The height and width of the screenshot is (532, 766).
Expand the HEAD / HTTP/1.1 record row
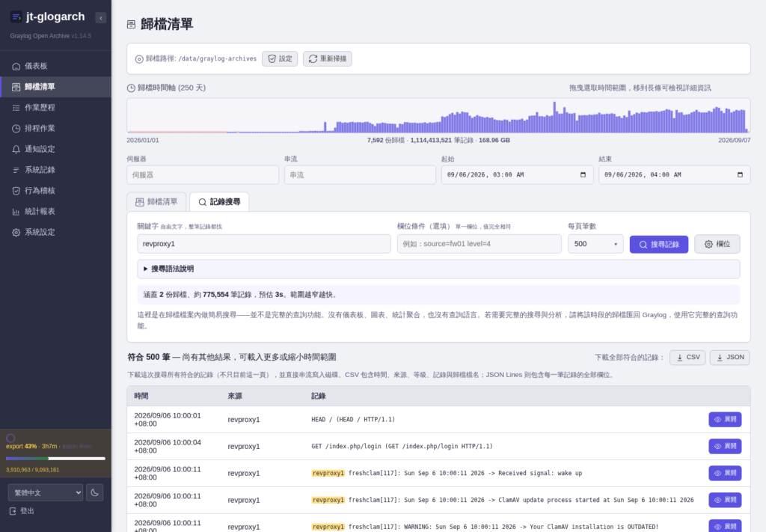click(x=725, y=420)
